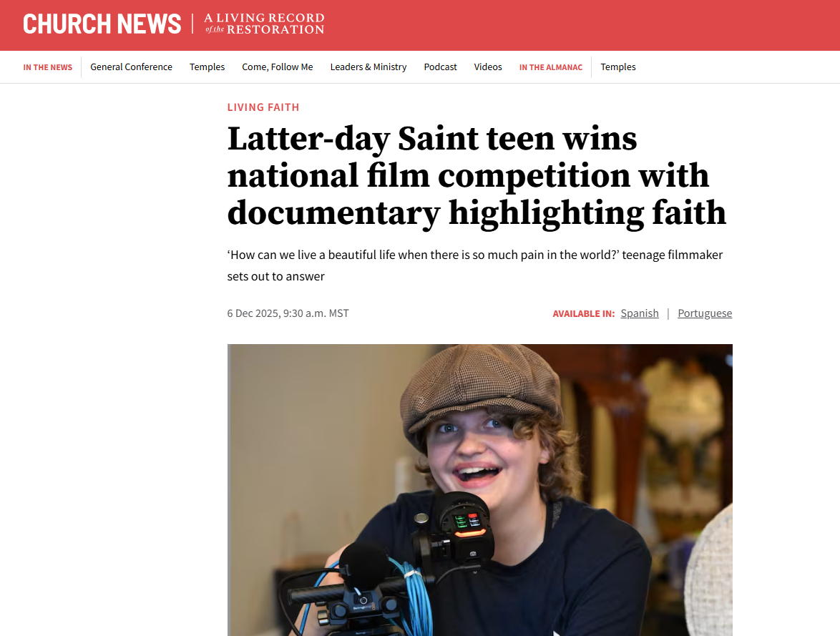The height and width of the screenshot is (636, 840).
Task: View article in Portuguese
Action: pos(705,313)
